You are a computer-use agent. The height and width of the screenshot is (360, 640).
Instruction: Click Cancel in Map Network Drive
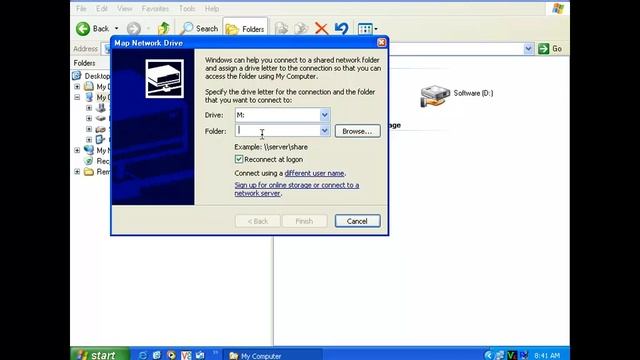[358, 221]
